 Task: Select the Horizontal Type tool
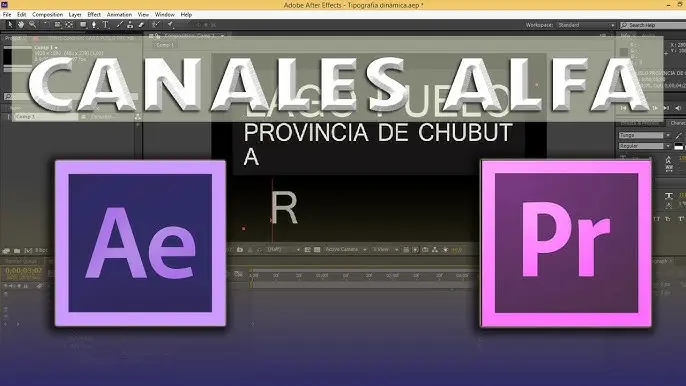pyautogui.click(x=105, y=25)
